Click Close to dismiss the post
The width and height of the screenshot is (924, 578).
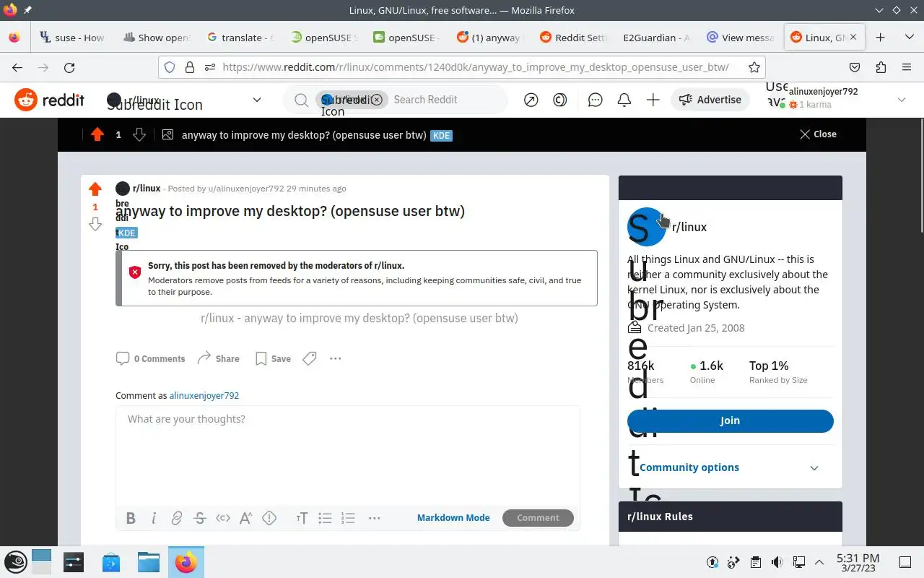click(x=818, y=134)
